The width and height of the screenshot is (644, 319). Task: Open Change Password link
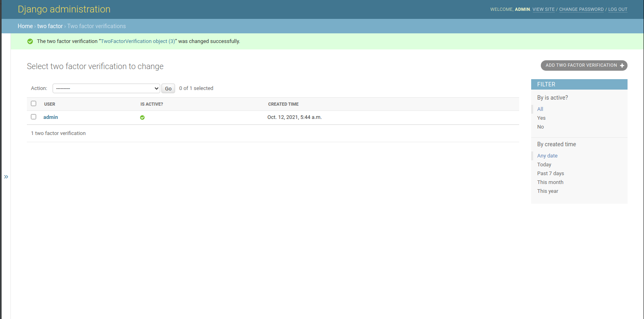(581, 10)
